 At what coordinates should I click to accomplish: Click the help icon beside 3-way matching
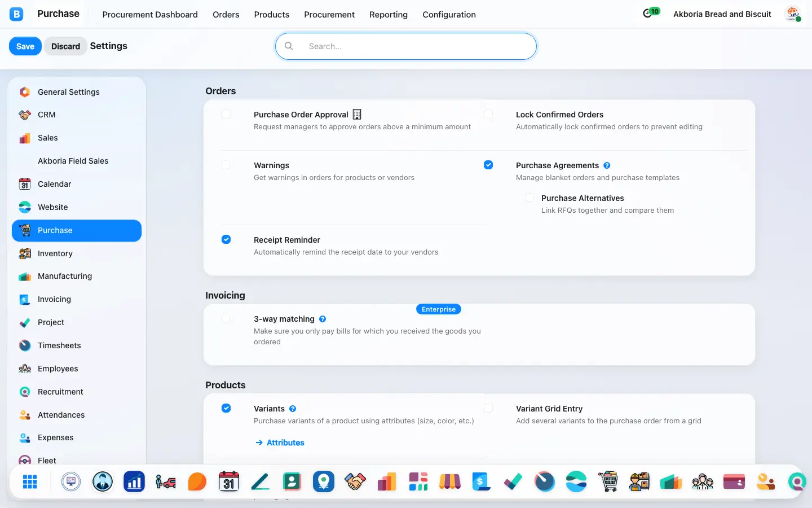[323, 319]
